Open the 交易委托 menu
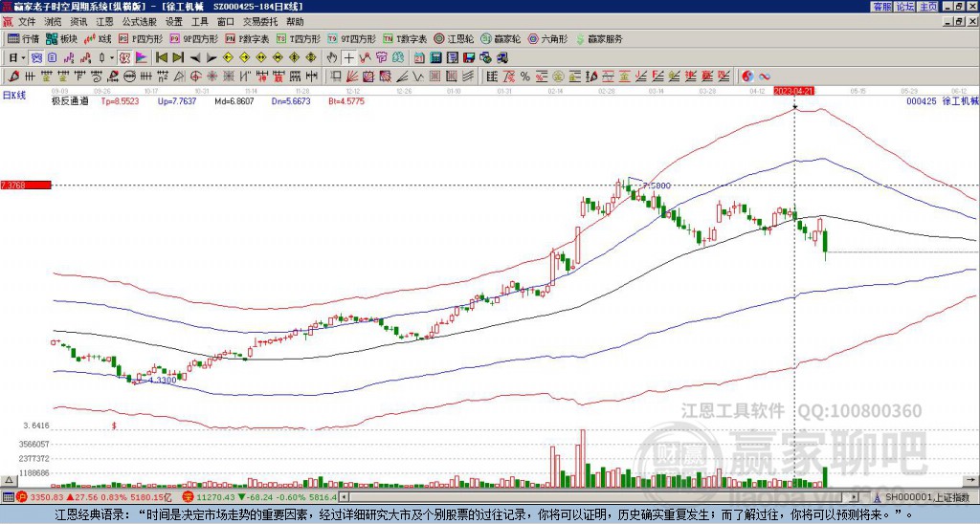 (260, 22)
